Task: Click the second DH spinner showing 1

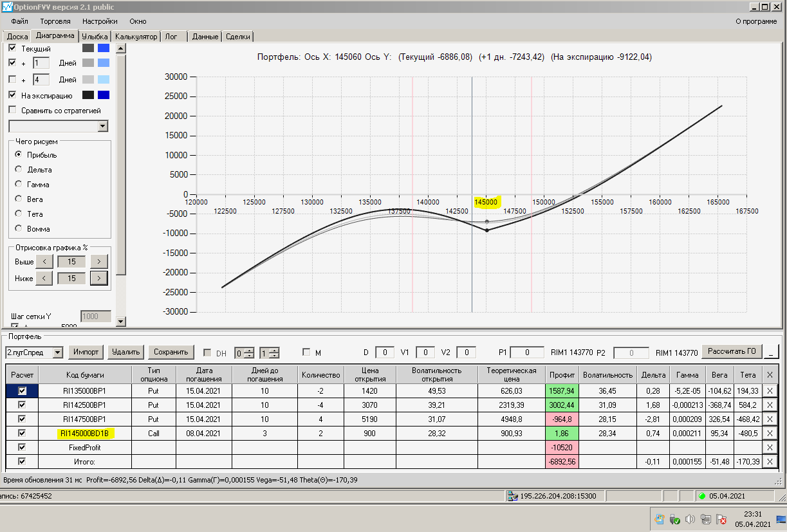Action: tap(270, 353)
